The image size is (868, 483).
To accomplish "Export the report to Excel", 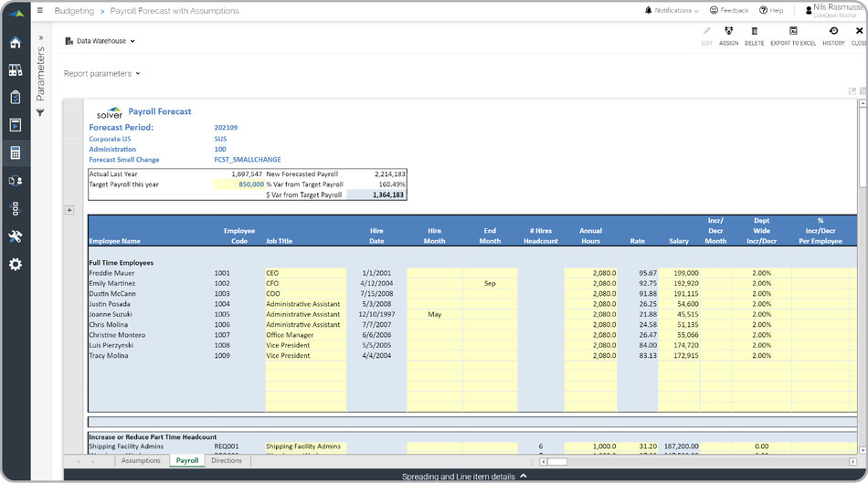I will coord(792,36).
